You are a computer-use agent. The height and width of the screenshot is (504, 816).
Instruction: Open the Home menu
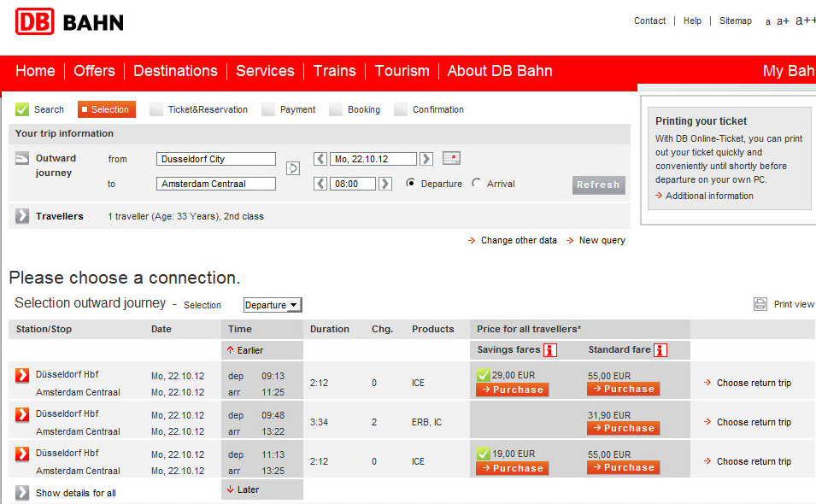pyautogui.click(x=35, y=71)
